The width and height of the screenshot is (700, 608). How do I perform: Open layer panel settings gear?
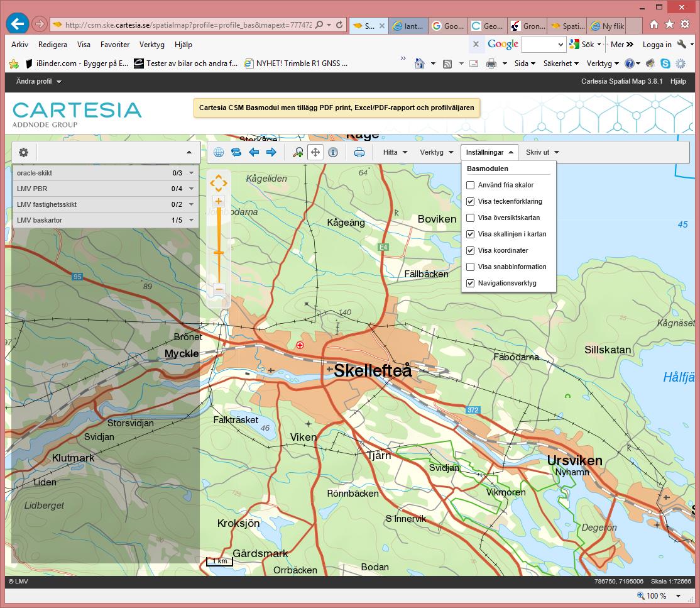(x=23, y=152)
